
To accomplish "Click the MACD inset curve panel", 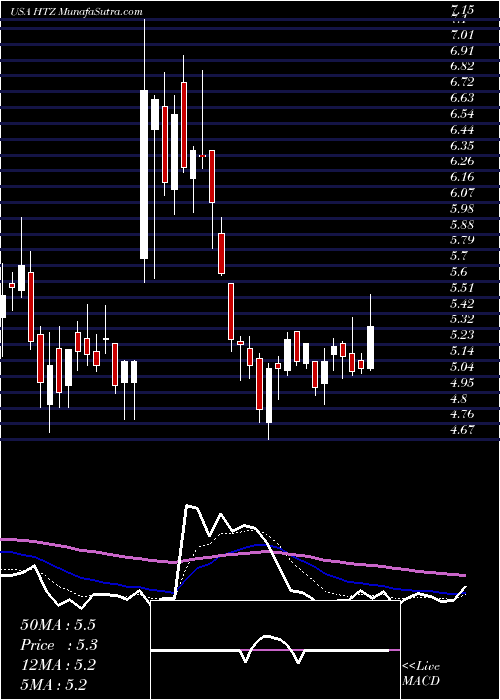I will (x=275, y=650).
